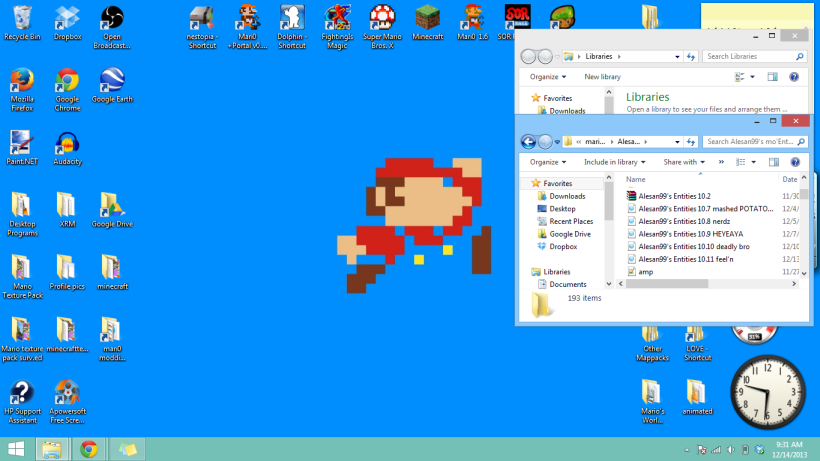820x461 pixels.
Task: Open the volume control in system tray
Action: pos(731,450)
